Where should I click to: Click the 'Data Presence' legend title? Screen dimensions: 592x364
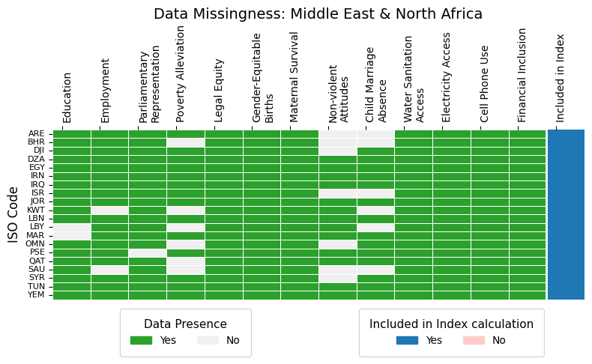click(185, 324)
